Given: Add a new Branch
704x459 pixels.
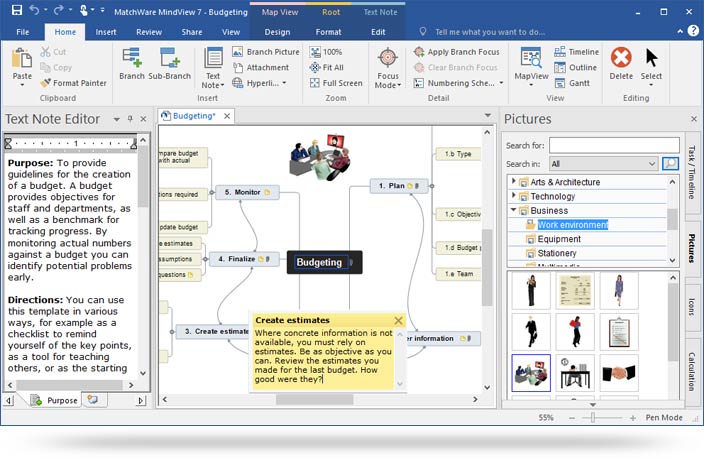Looking at the screenshot, I should [x=132, y=64].
